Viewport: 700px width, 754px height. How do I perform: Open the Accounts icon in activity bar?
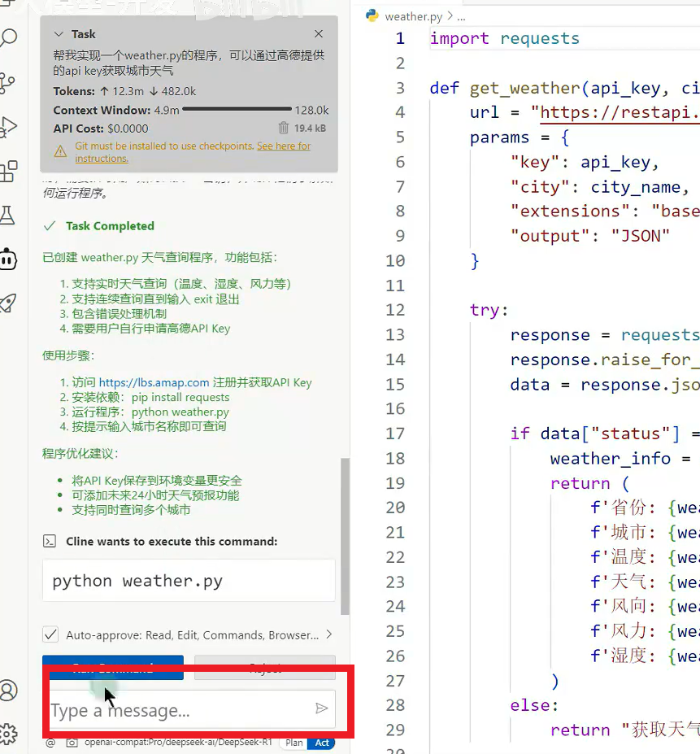click(8, 690)
